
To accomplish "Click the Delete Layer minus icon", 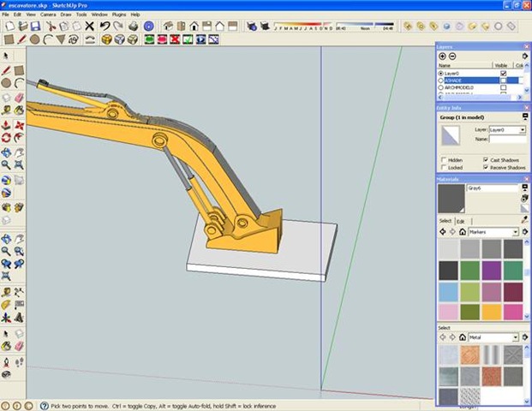I will [x=452, y=57].
